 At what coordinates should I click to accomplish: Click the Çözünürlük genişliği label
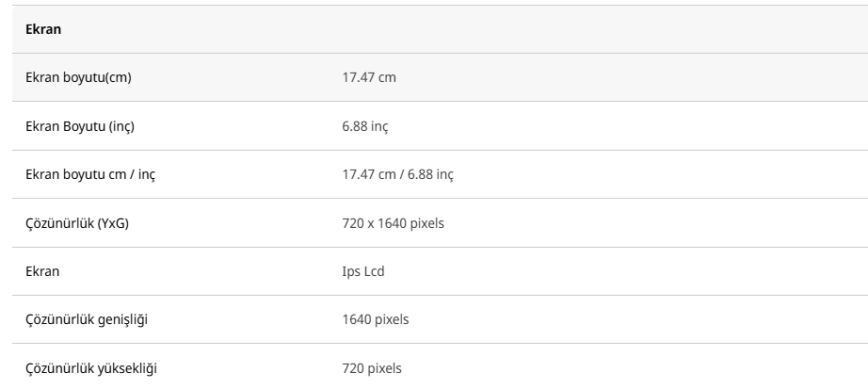(x=87, y=319)
